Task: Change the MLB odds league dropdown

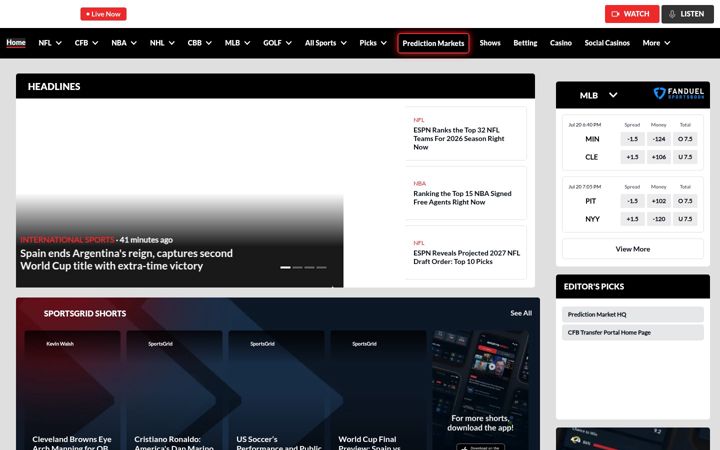Action: pos(598,95)
